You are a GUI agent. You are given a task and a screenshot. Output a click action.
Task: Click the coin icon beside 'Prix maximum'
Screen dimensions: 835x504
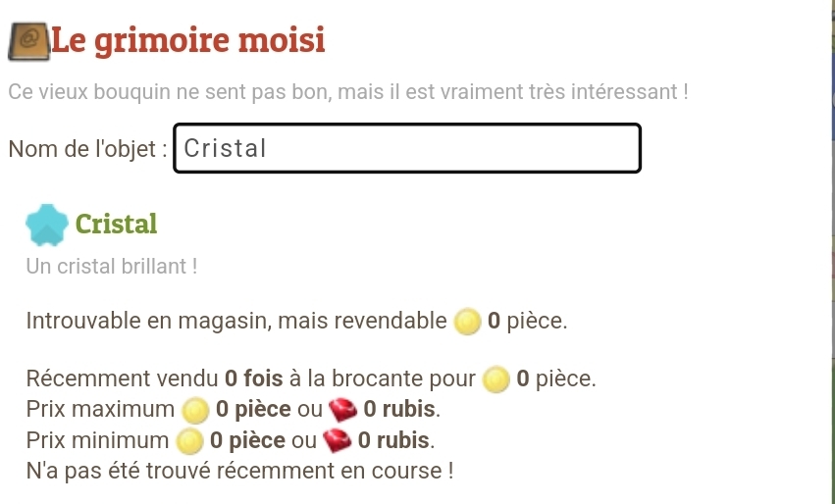[195, 409]
